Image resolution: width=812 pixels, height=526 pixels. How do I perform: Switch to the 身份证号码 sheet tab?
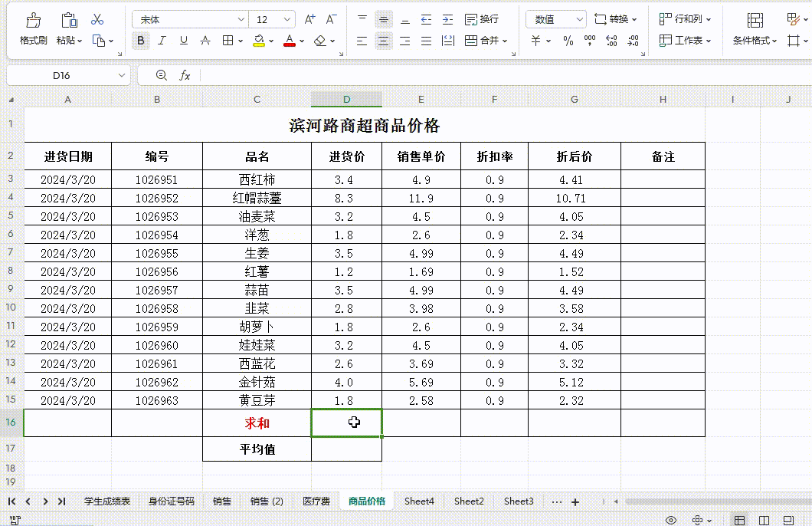click(x=172, y=501)
